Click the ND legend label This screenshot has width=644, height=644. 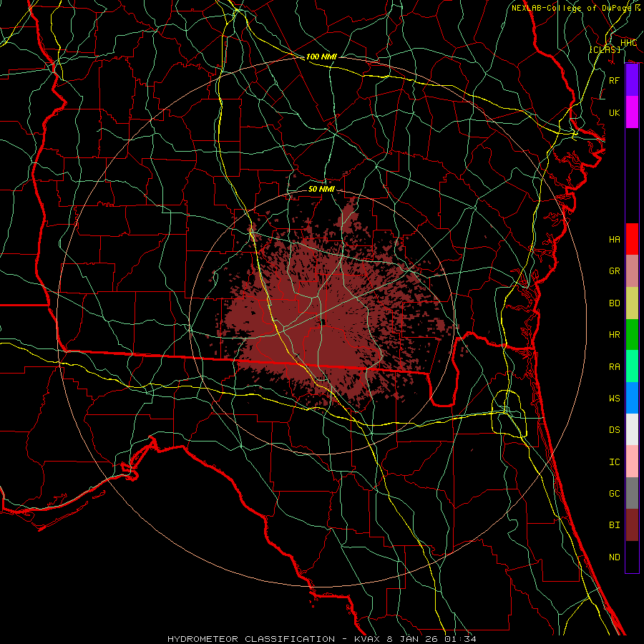point(614,557)
